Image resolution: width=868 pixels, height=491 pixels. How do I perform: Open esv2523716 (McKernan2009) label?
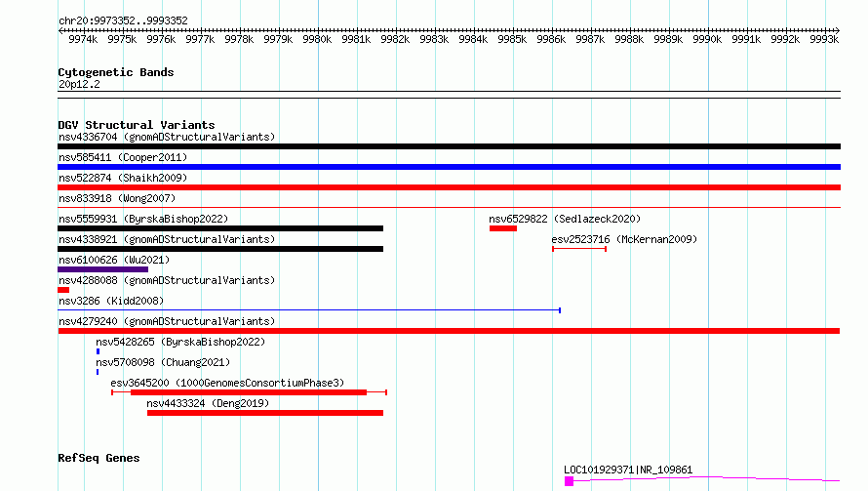point(624,239)
